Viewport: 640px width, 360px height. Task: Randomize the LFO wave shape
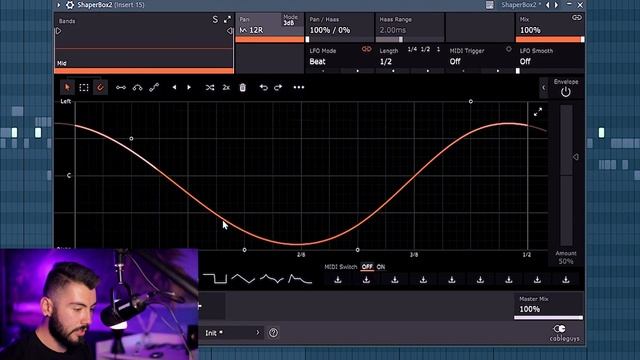click(210, 87)
